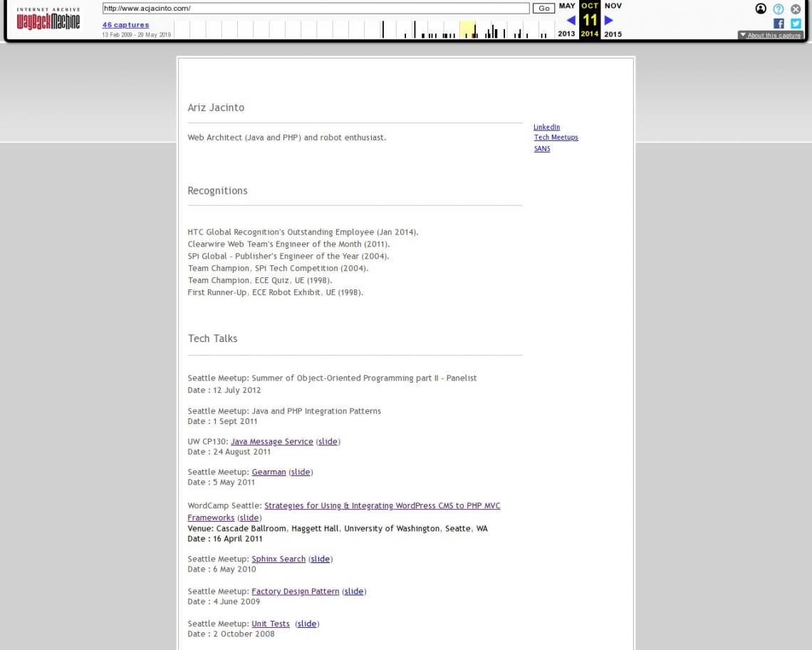Open the Java Message Service link
Screen dimensions: 812x650
pyautogui.click(x=272, y=442)
